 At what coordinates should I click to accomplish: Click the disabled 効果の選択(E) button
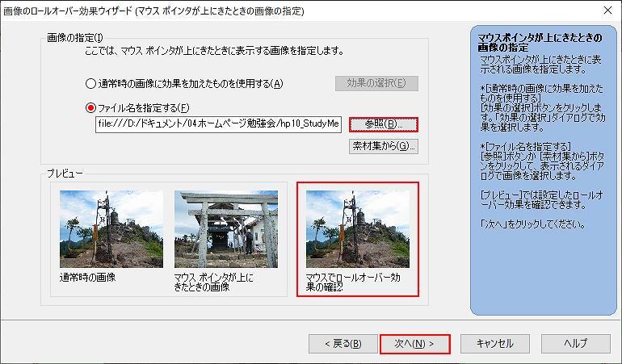click(x=376, y=83)
